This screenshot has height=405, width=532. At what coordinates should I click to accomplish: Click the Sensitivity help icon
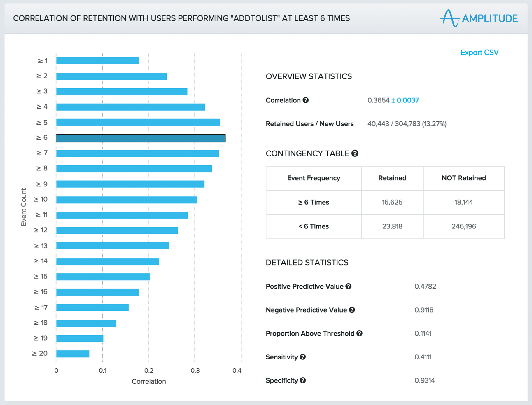pyautogui.click(x=303, y=357)
